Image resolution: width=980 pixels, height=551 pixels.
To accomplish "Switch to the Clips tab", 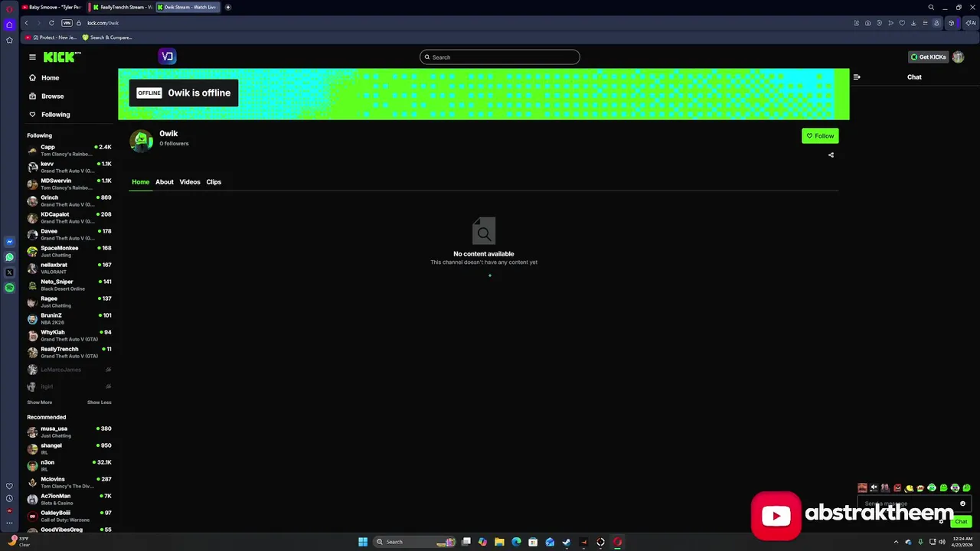I will [214, 182].
